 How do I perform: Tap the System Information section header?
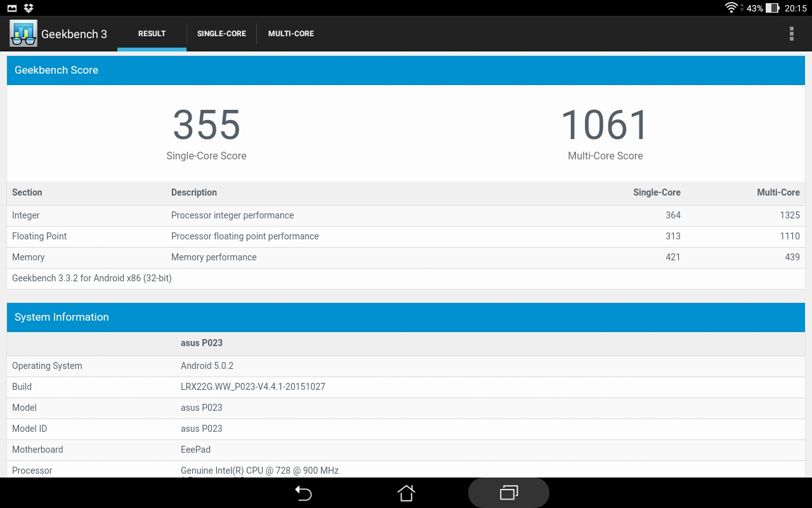(x=406, y=317)
